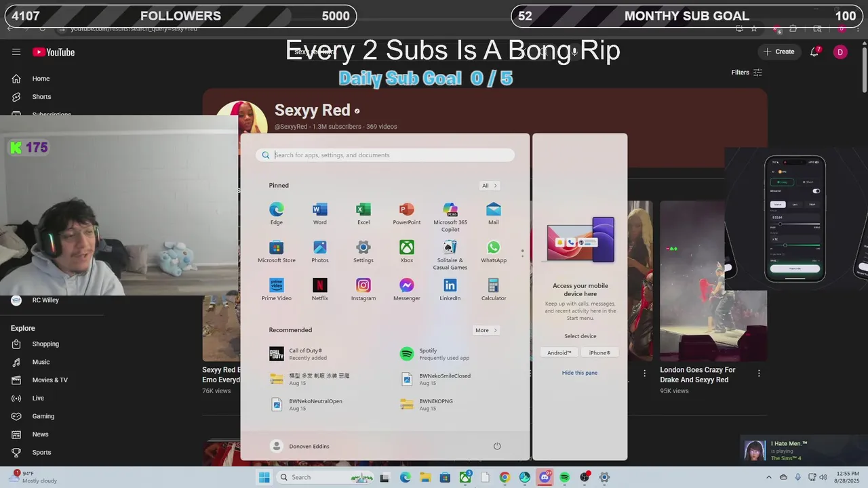Open options for London Goes Crazy video
The image size is (868, 488).
759,373
